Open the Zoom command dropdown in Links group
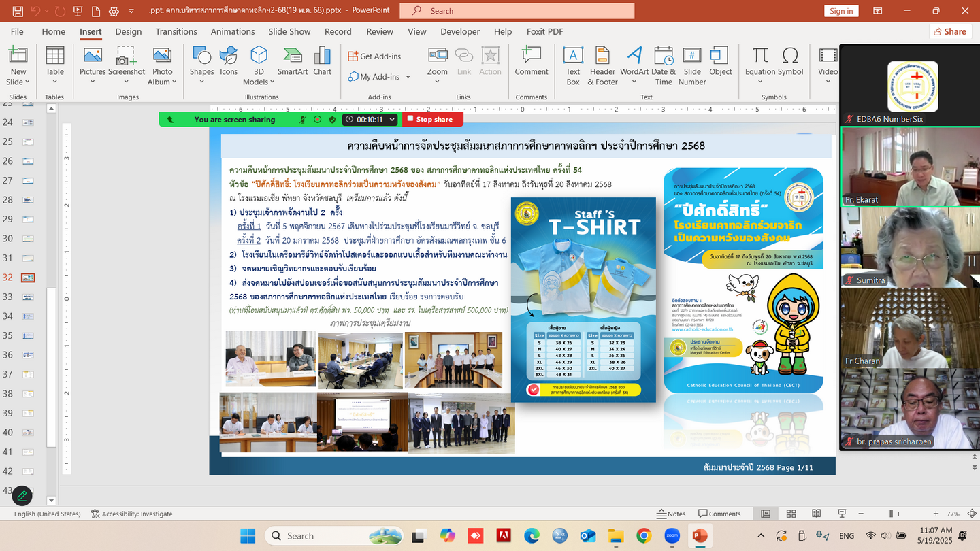Image resolution: width=980 pixels, height=551 pixels. (438, 82)
